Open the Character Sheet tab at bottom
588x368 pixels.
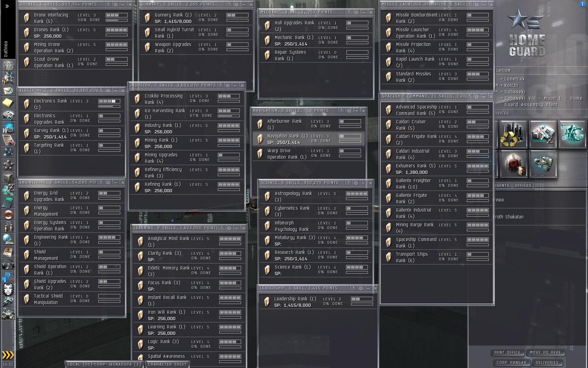[167, 364]
